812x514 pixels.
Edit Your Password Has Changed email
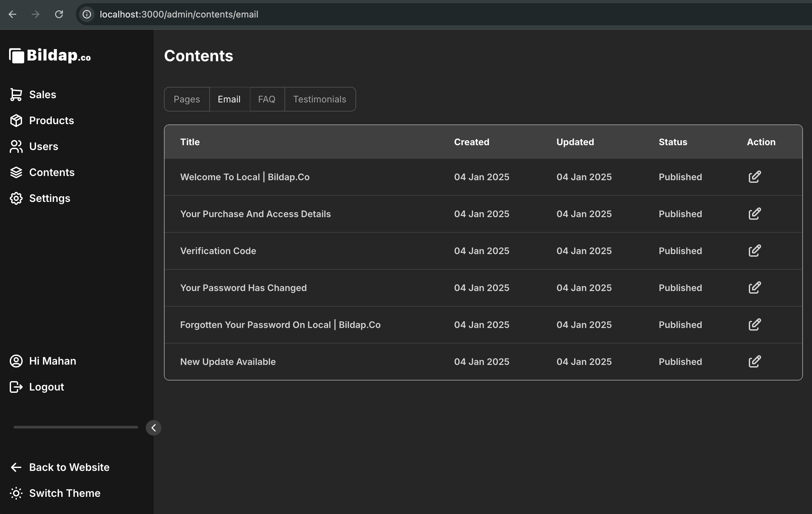(x=755, y=288)
